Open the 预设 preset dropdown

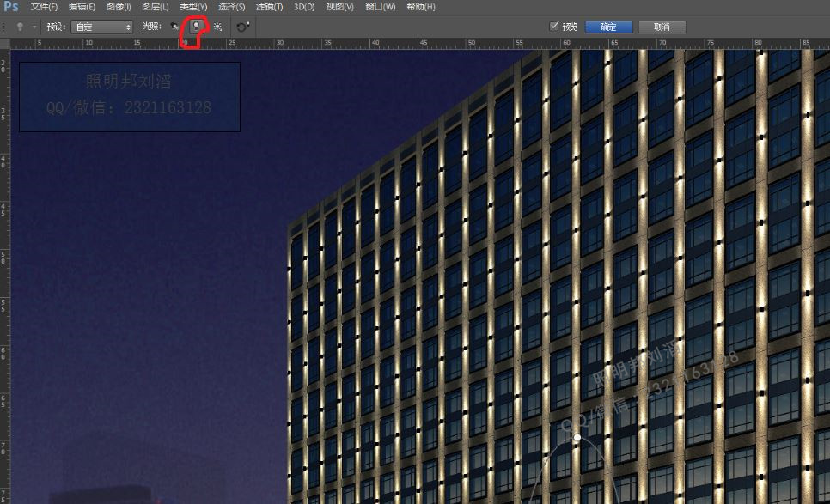pos(102,27)
